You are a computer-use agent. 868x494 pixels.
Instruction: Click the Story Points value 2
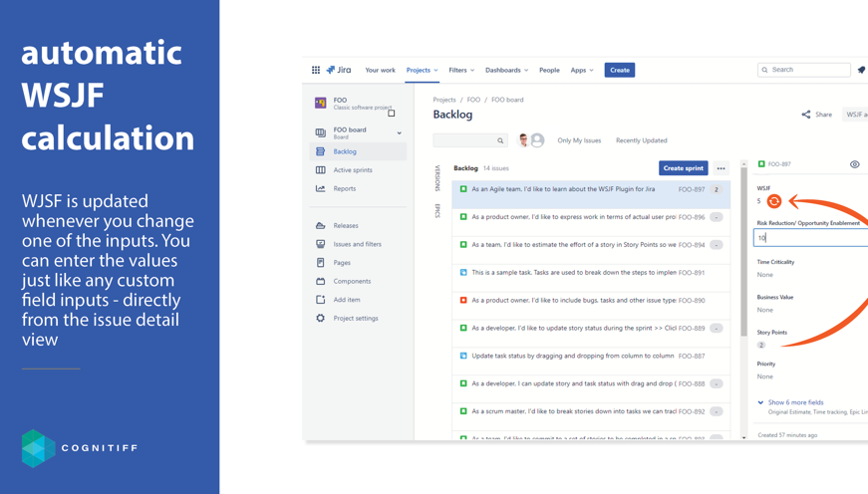tap(761, 346)
